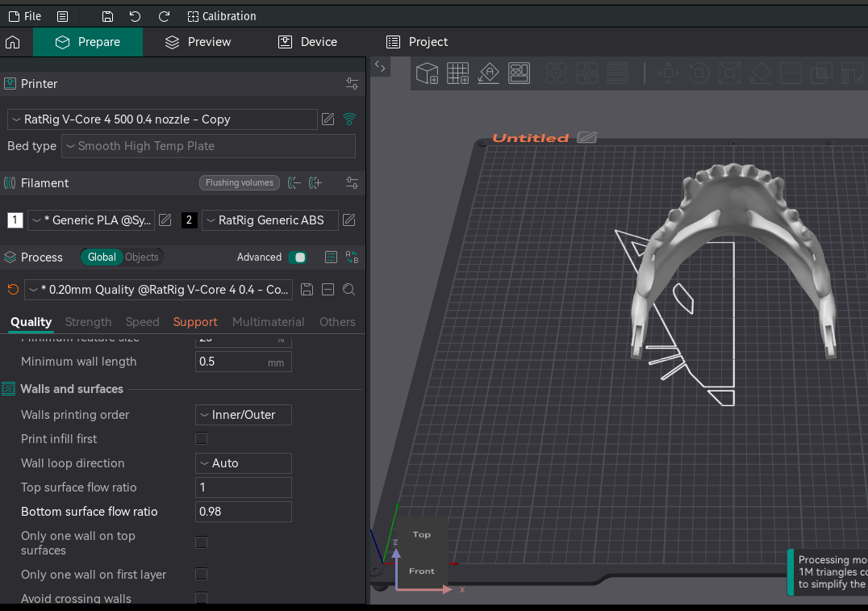Click the Save project icon in title bar

click(107, 17)
